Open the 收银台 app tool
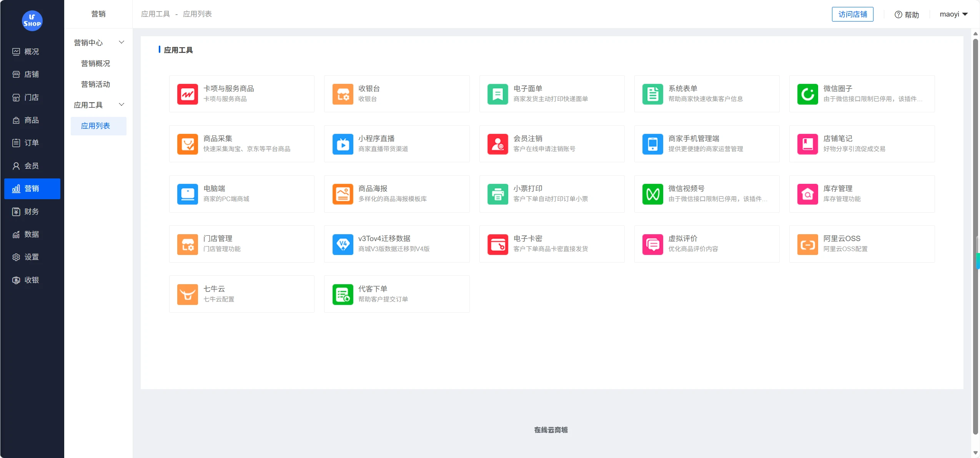The height and width of the screenshot is (458, 980). click(x=396, y=93)
